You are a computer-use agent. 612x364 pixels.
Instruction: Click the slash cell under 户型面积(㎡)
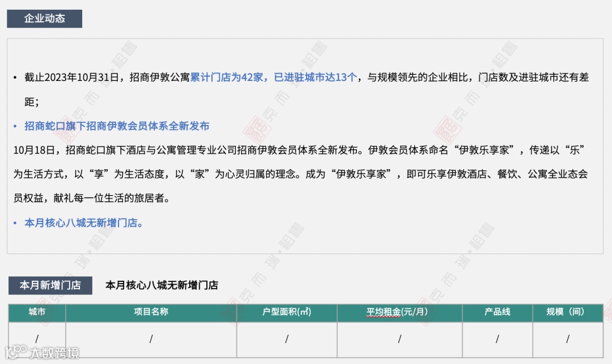point(287,340)
